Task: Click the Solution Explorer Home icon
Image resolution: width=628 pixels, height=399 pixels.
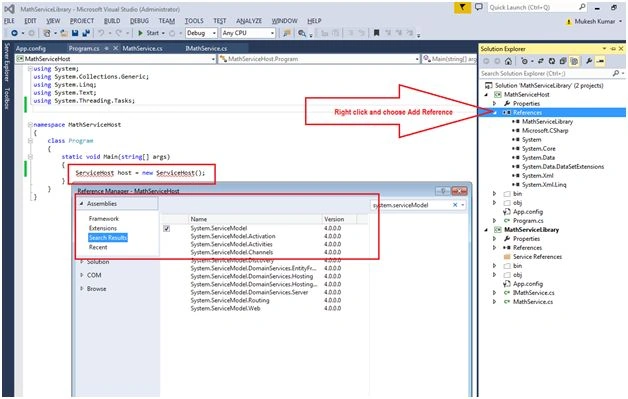Action: (x=508, y=61)
